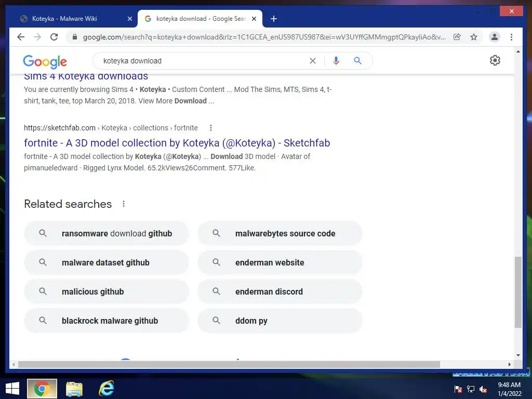Open the options menu next to Related searches
This screenshot has width=532, height=399.
124,204
